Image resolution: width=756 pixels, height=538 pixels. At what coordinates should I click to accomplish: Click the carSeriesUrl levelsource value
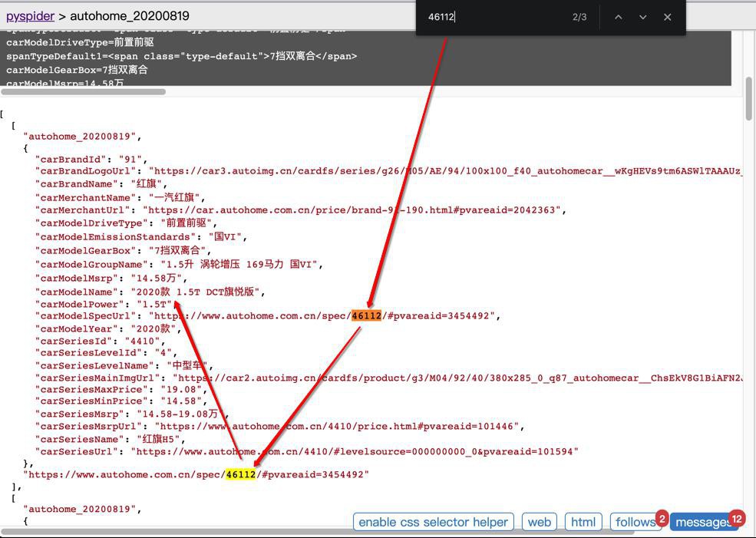click(x=355, y=452)
